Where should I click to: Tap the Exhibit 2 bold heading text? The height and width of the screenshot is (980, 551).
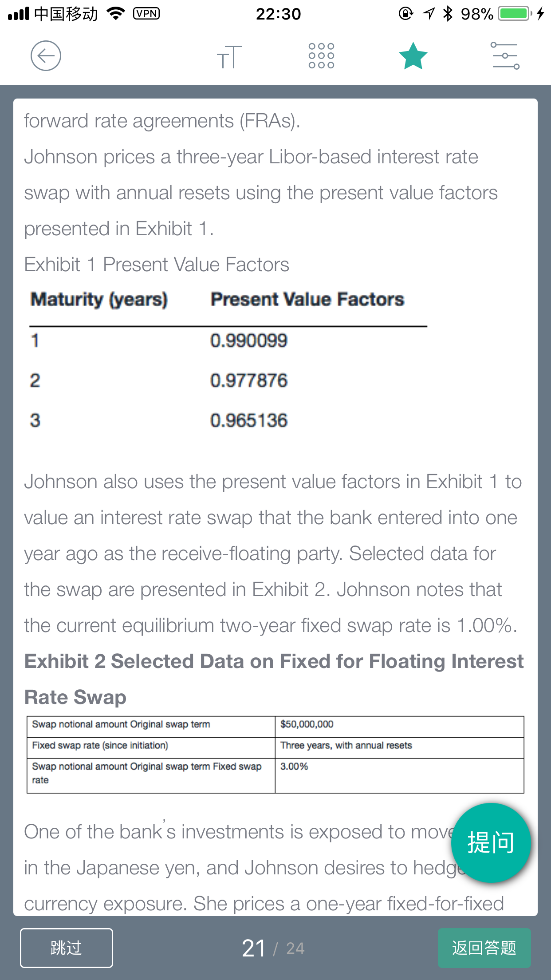[274, 679]
